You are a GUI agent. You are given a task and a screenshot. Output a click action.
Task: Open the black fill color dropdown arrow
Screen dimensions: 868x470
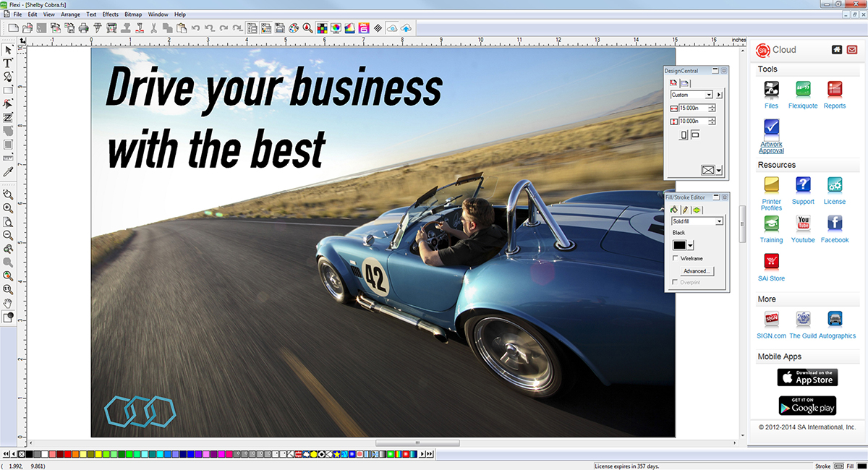pyautogui.click(x=691, y=245)
